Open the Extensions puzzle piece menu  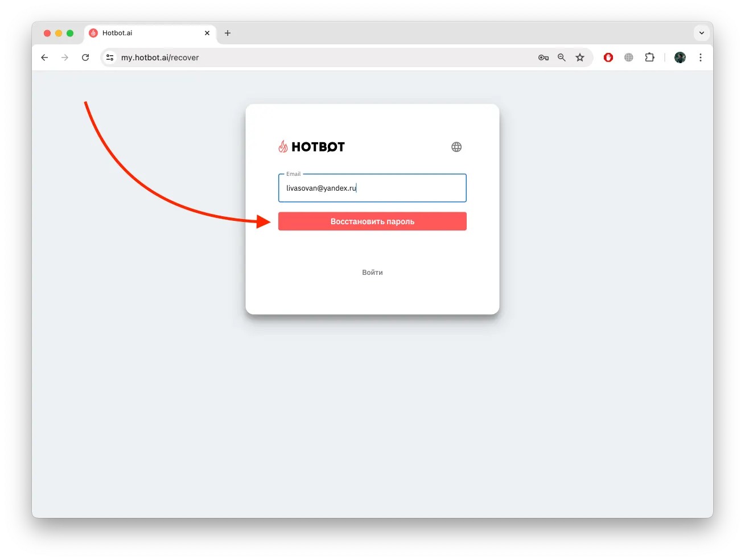point(649,57)
